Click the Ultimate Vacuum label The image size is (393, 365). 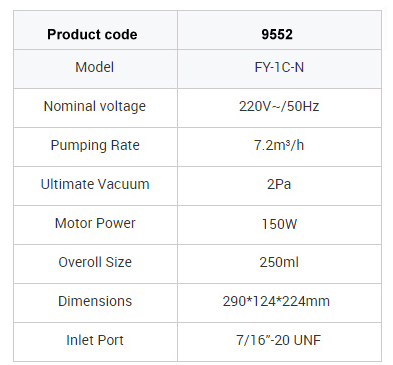(95, 184)
